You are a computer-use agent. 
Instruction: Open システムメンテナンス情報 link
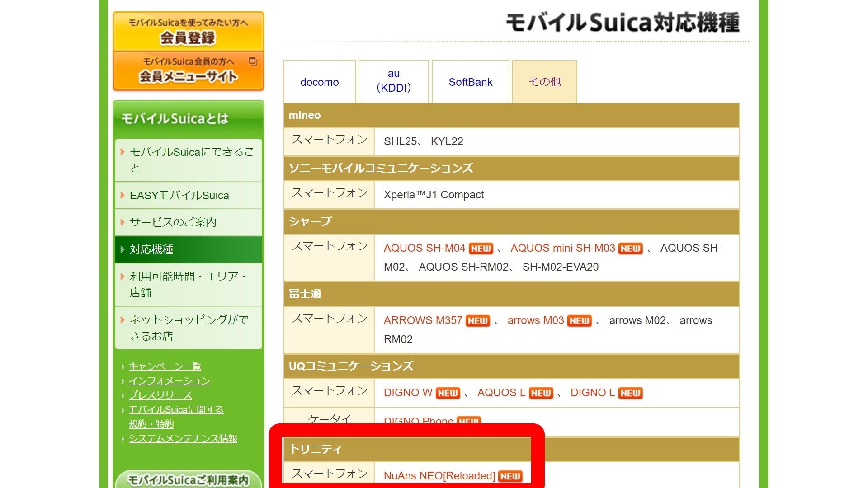tap(183, 439)
